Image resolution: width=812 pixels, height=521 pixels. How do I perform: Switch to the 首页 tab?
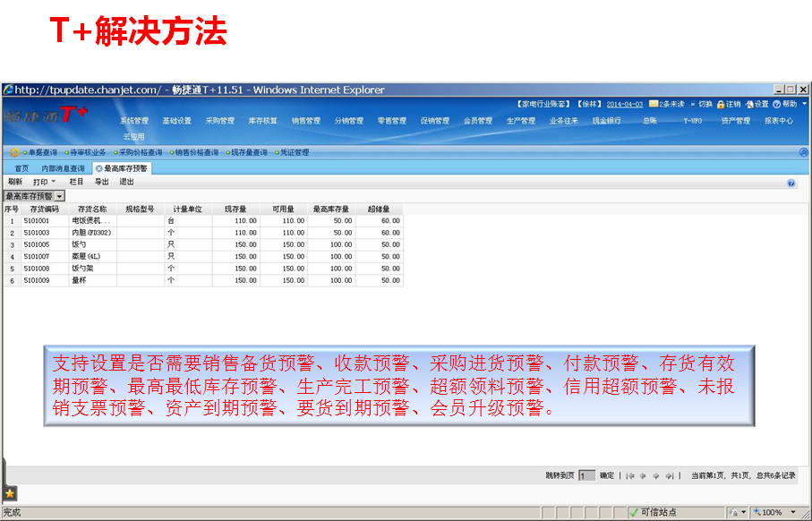pyautogui.click(x=21, y=168)
